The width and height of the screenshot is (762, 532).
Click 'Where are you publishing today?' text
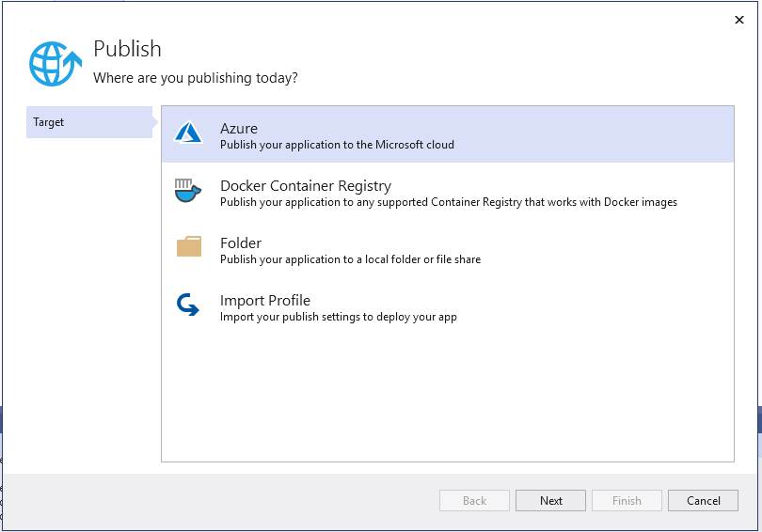point(196,78)
